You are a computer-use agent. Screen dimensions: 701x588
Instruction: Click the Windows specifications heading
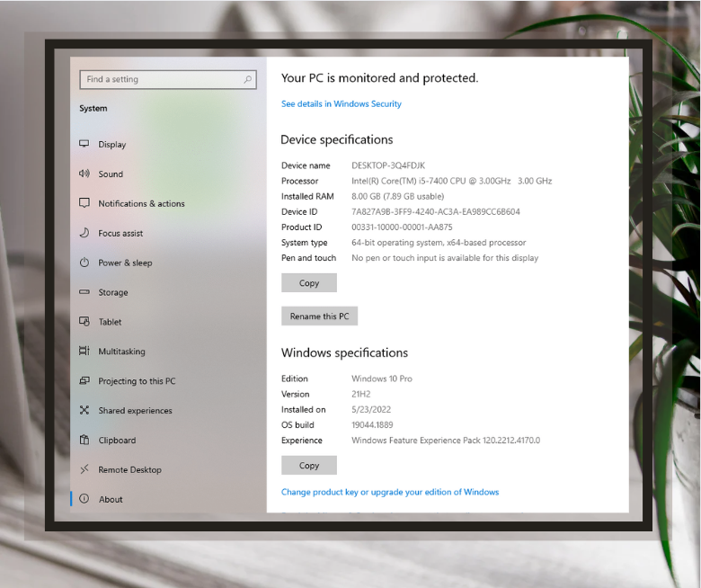pyautogui.click(x=344, y=352)
